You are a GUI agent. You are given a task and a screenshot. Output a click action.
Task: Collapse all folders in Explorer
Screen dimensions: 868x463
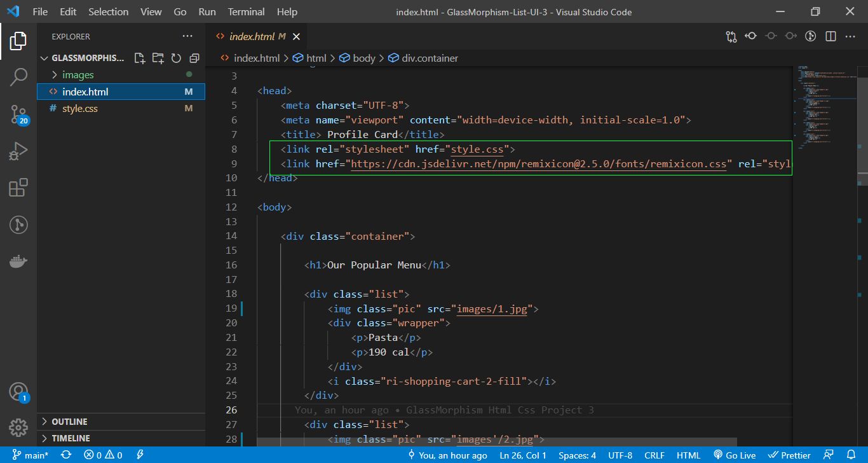click(194, 58)
